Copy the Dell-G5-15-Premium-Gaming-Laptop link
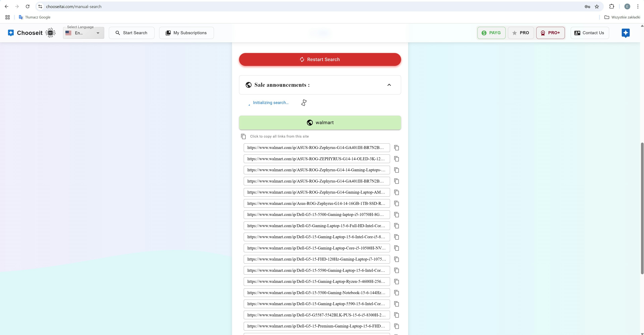Viewport: 644px width, 335px height. click(396, 326)
